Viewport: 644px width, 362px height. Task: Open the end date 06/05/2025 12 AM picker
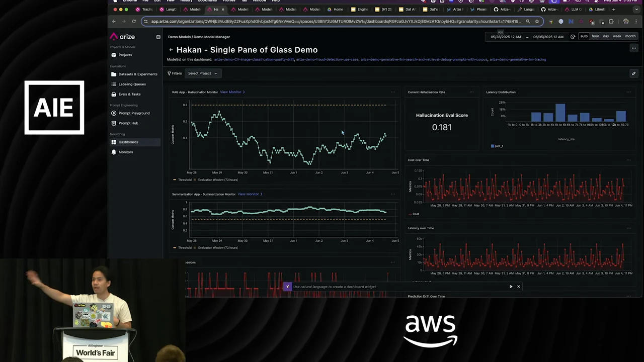[548, 37]
